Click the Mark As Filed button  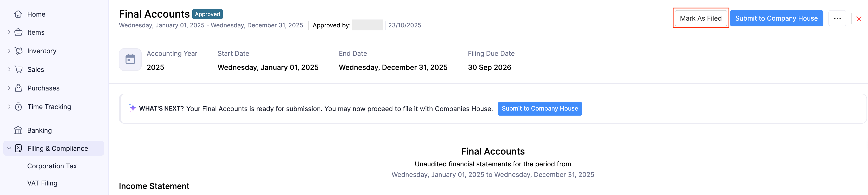701,18
